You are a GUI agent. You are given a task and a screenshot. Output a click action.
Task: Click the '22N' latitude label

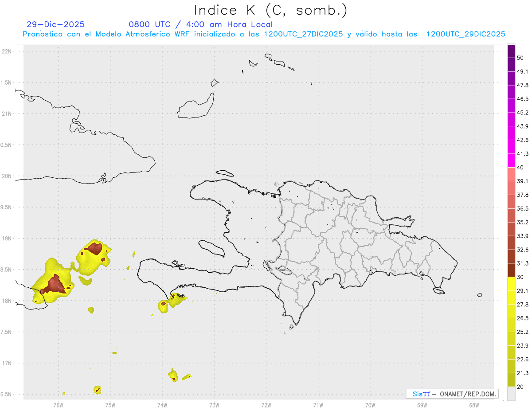[8, 51]
